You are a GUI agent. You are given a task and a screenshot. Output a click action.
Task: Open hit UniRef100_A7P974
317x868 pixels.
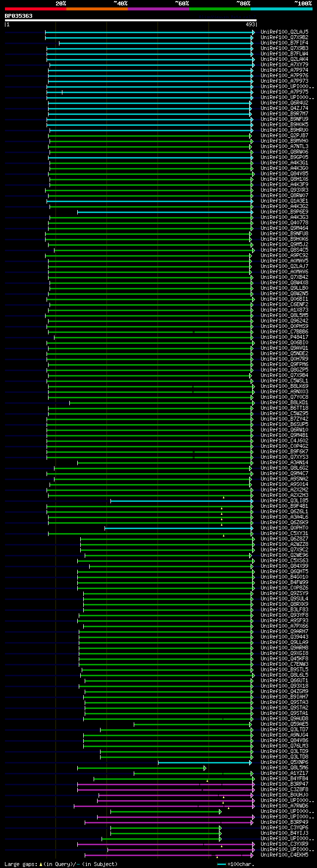[284, 70]
